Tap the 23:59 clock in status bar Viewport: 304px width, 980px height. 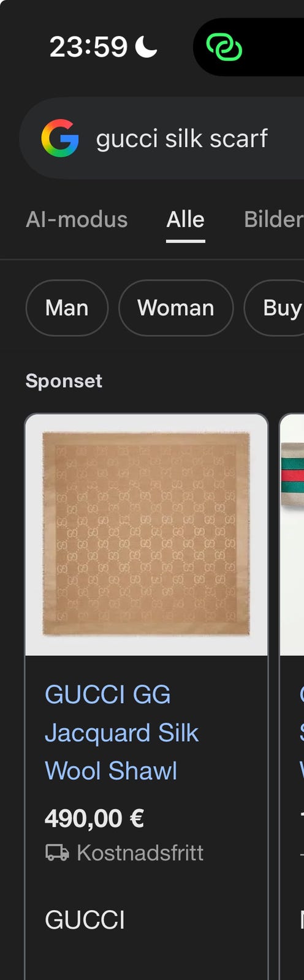[x=88, y=47]
